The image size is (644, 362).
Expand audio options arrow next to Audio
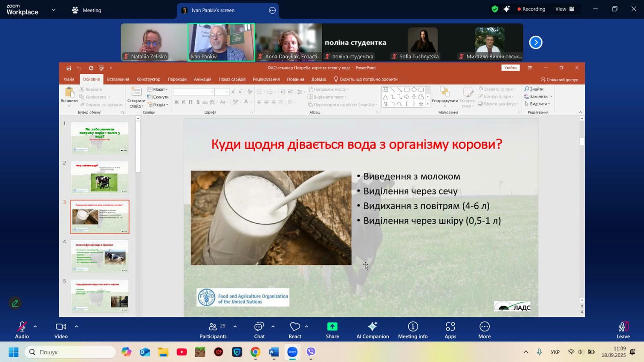[35, 327]
